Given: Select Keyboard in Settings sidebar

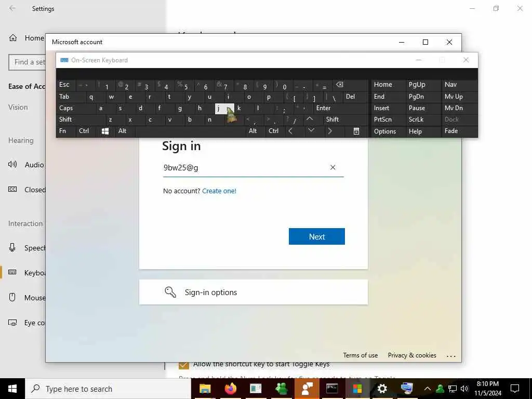Looking at the screenshot, I should coord(26,272).
